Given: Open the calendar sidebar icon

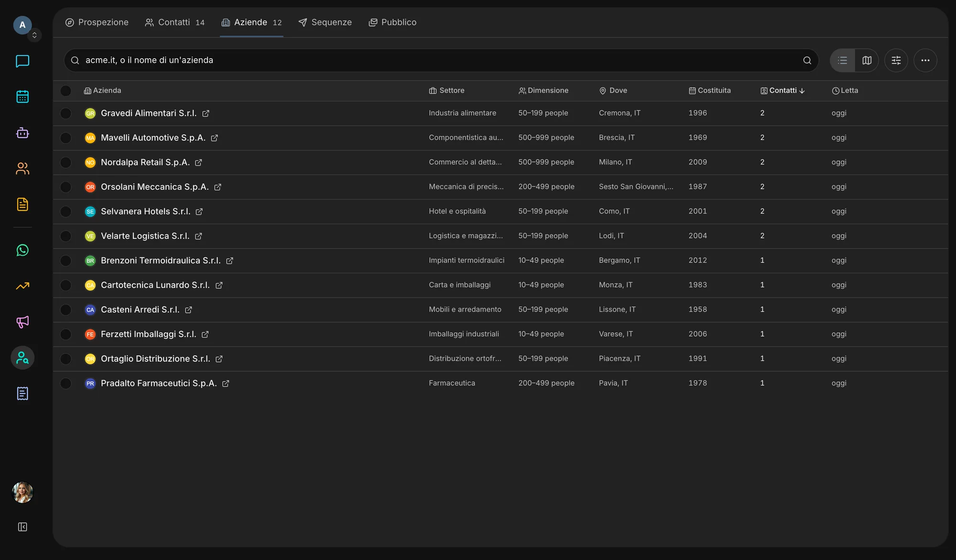Looking at the screenshot, I should 22,97.
